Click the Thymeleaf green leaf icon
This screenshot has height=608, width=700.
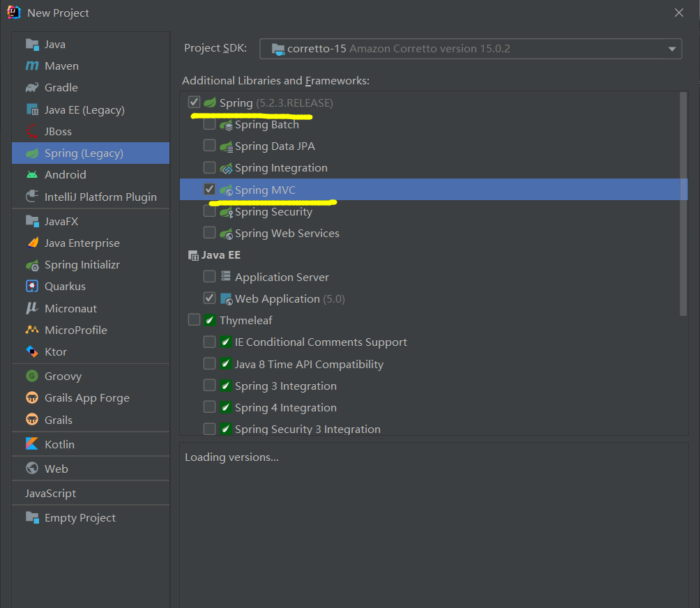pos(210,320)
